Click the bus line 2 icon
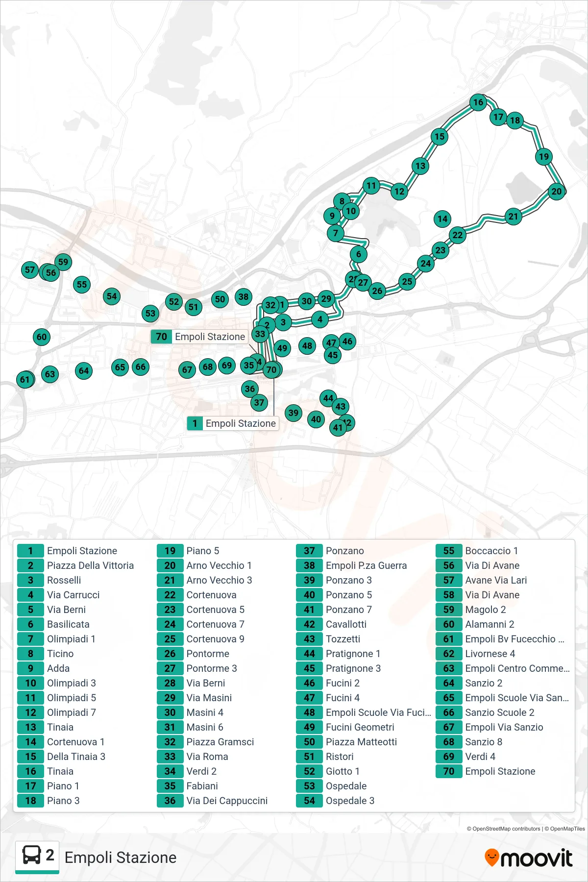The image size is (588, 882). [x=37, y=857]
